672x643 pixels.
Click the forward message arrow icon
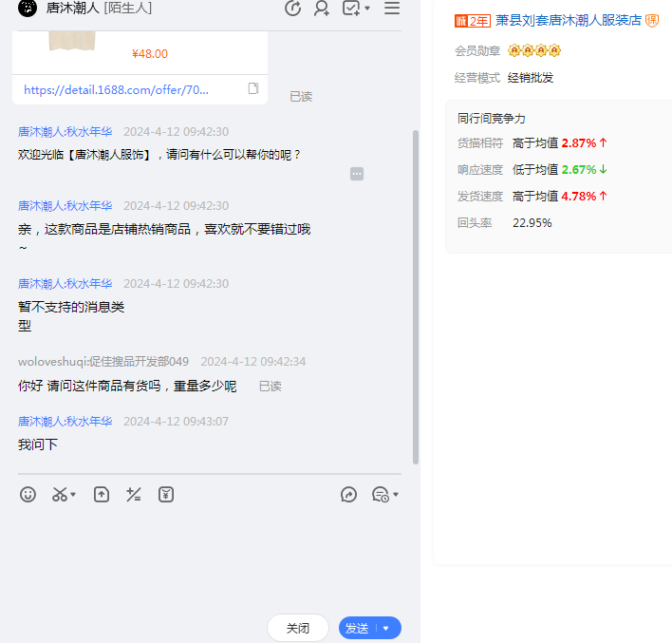click(x=348, y=495)
